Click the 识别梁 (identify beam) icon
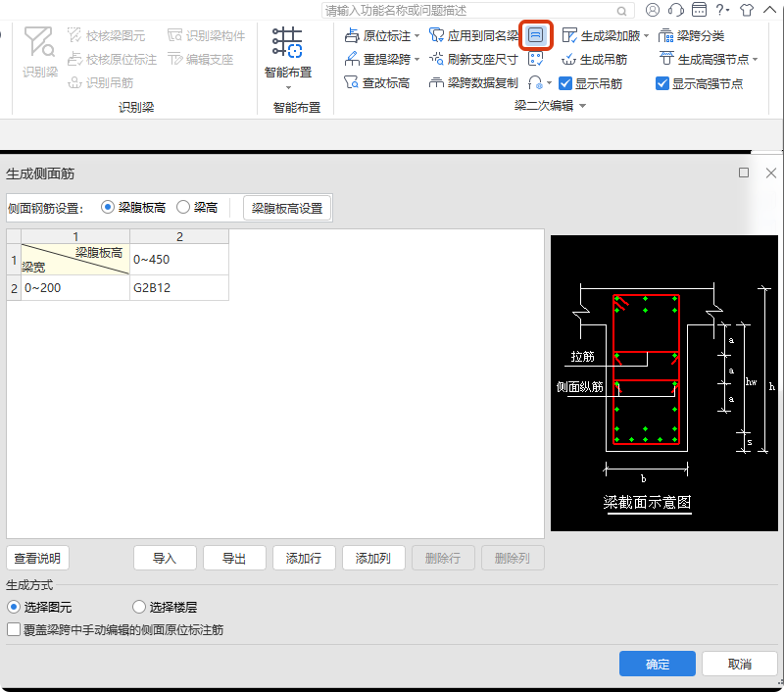This screenshot has height=692, width=784. pyautogui.click(x=40, y=52)
